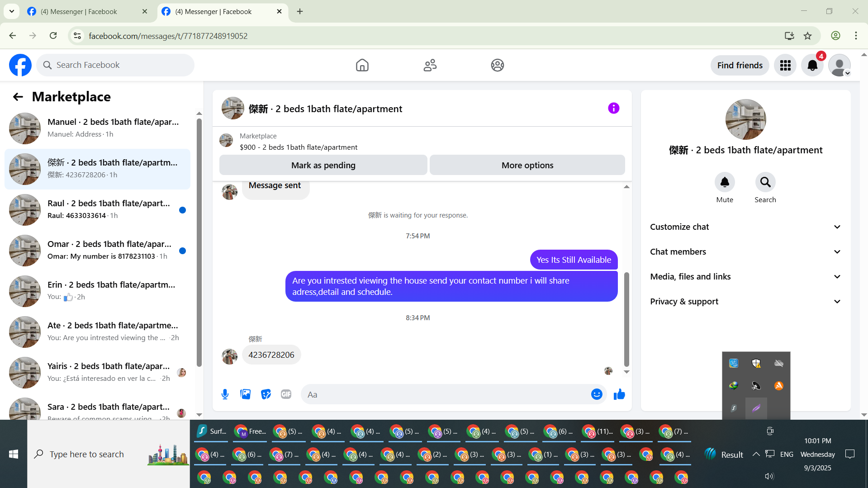868x488 pixels.
Task: Send a thumbs-up like
Action: (619, 394)
